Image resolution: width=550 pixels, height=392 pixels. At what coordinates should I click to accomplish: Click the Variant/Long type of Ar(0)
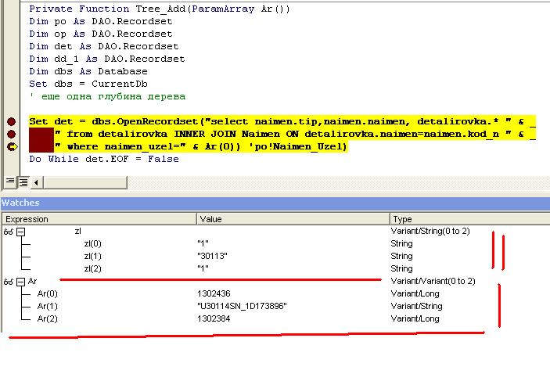point(415,293)
